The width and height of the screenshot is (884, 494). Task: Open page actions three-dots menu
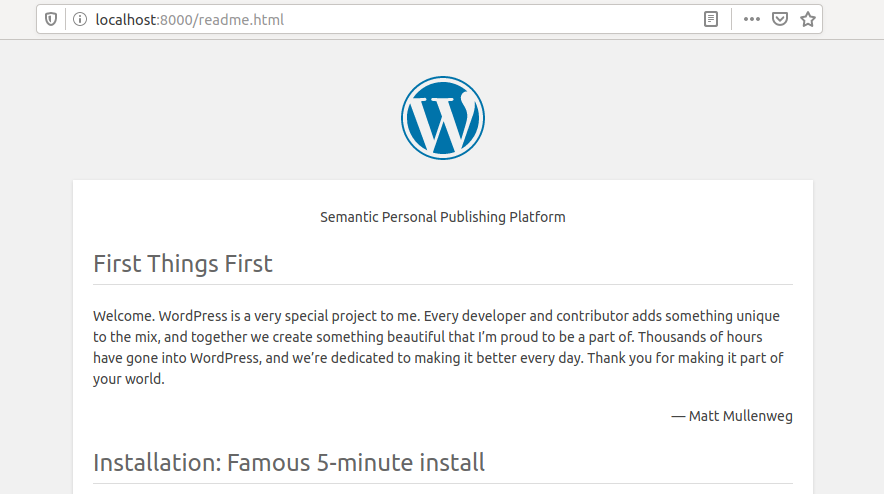[752, 19]
